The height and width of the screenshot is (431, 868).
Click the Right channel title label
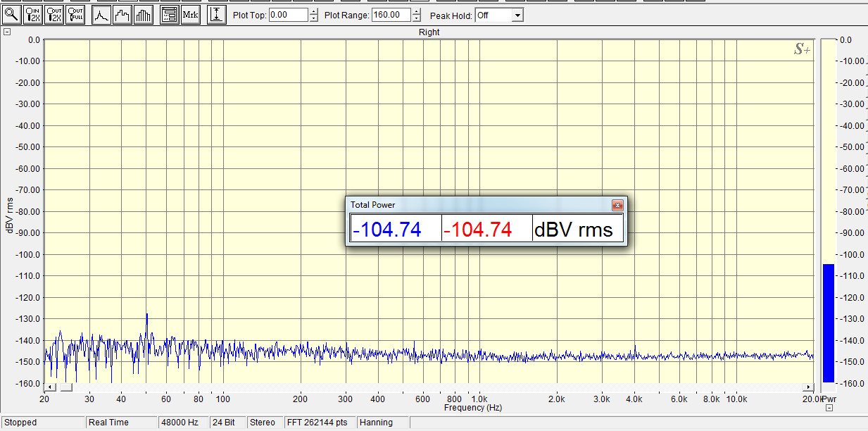[429, 32]
